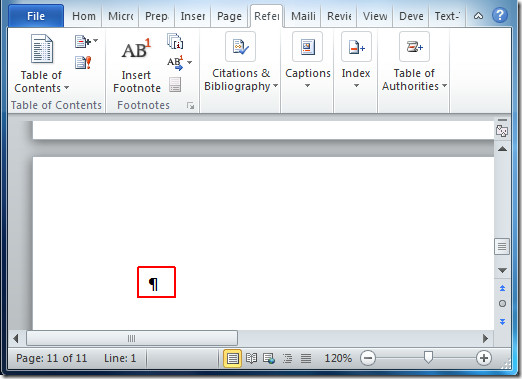Open the Captions group button
The image size is (522, 379).
pyautogui.click(x=307, y=60)
